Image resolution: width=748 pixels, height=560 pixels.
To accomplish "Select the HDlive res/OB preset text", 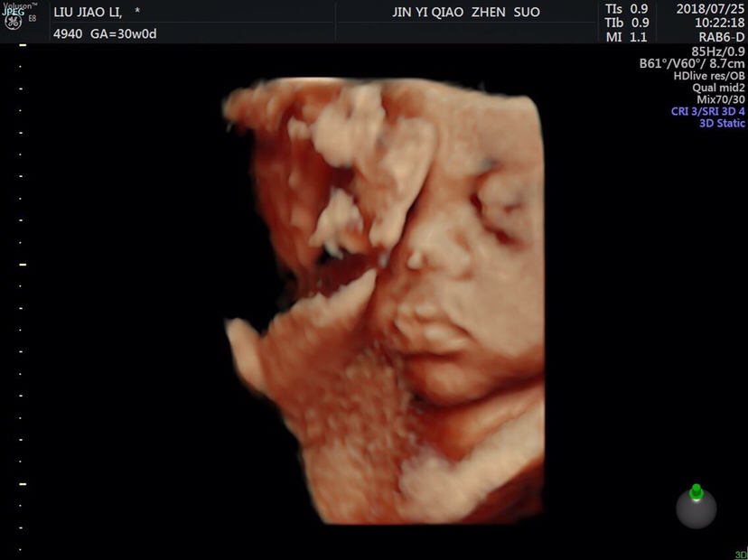I will pyautogui.click(x=709, y=76).
